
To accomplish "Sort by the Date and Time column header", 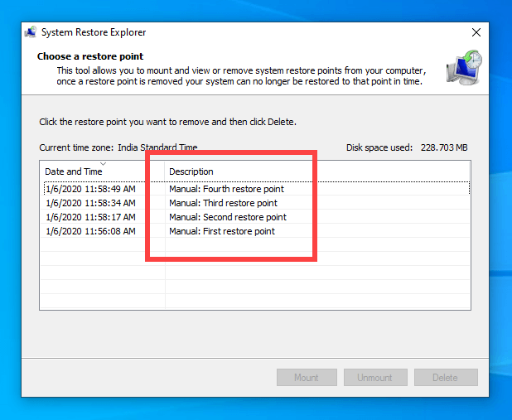I will [103, 171].
